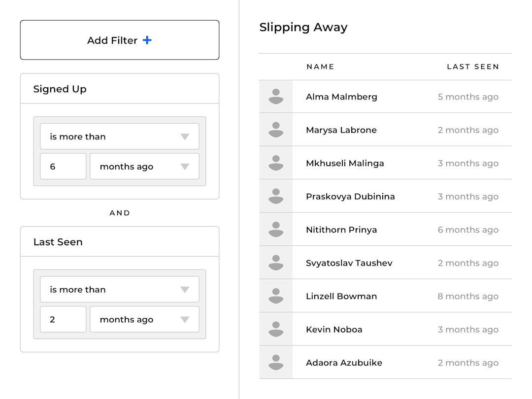Screen dimensions: 532x399
Task: Open Svyatoslav Taushev's name link
Action: click(x=349, y=263)
